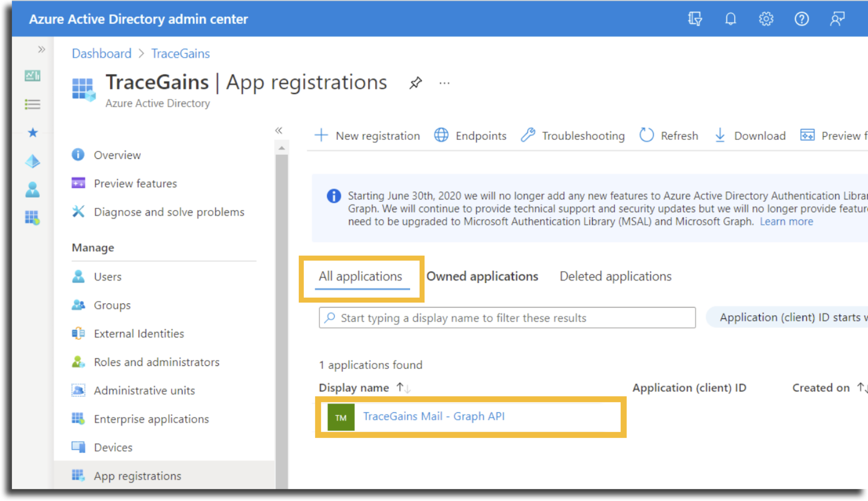This screenshot has width=868, height=501.
Task: Open the Users person icon in rail
Action: point(33,189)
